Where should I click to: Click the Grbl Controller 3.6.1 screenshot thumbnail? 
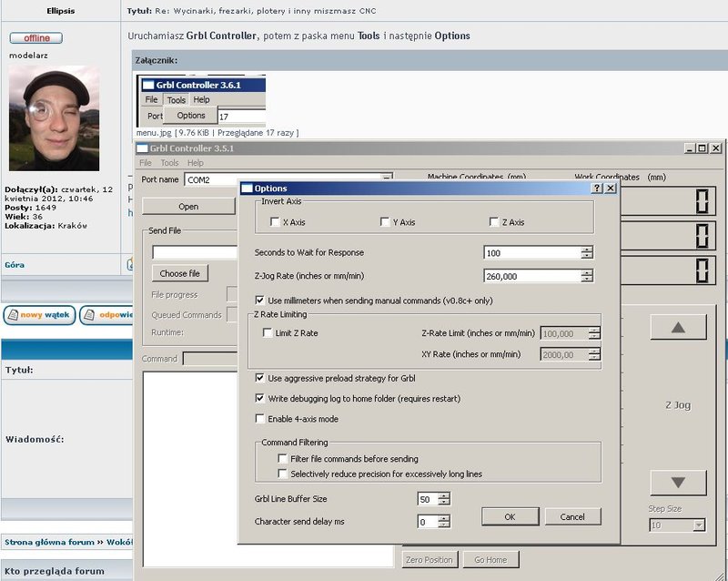click(x=201, y=101)
